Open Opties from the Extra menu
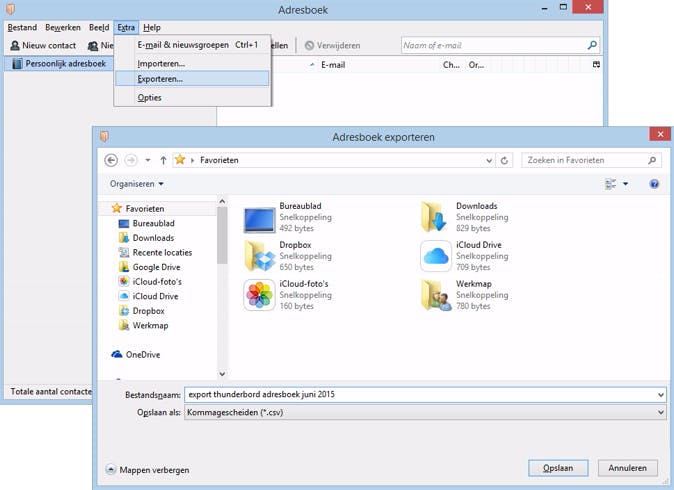Image resolution: width=674 pixels, height=490 pixels. [x=192, y=98]
